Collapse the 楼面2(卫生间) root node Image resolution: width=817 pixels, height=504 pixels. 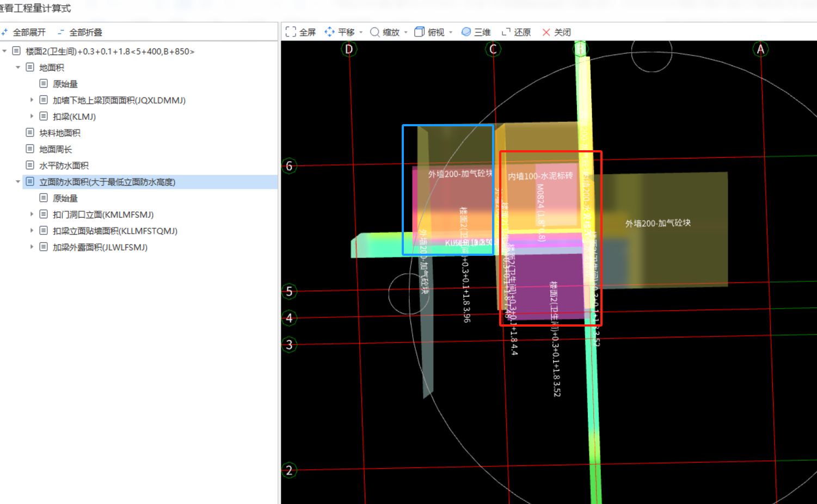[x=4, y=51]
